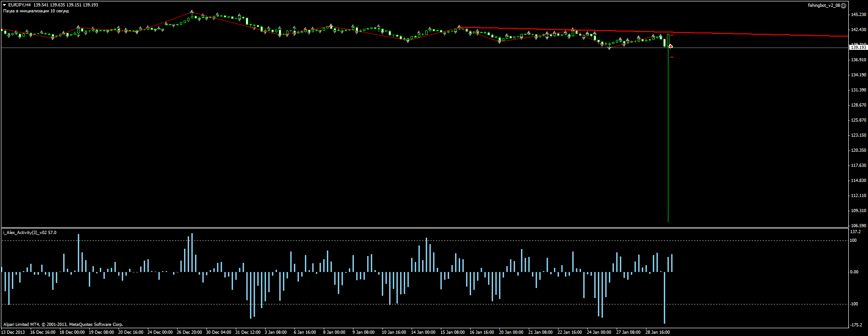Click the 30 Dec 04:00 time label

coord(218,332)
